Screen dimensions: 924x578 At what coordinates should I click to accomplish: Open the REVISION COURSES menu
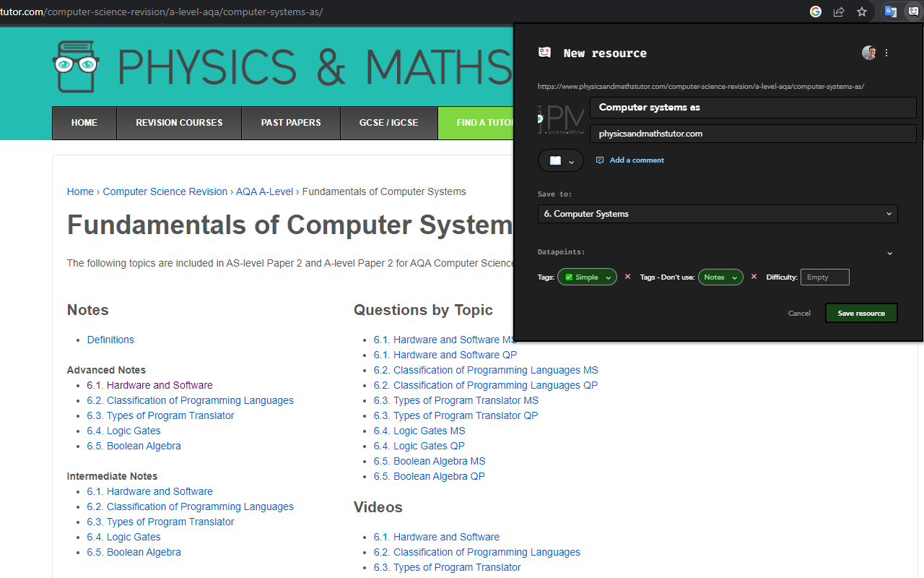179,123
